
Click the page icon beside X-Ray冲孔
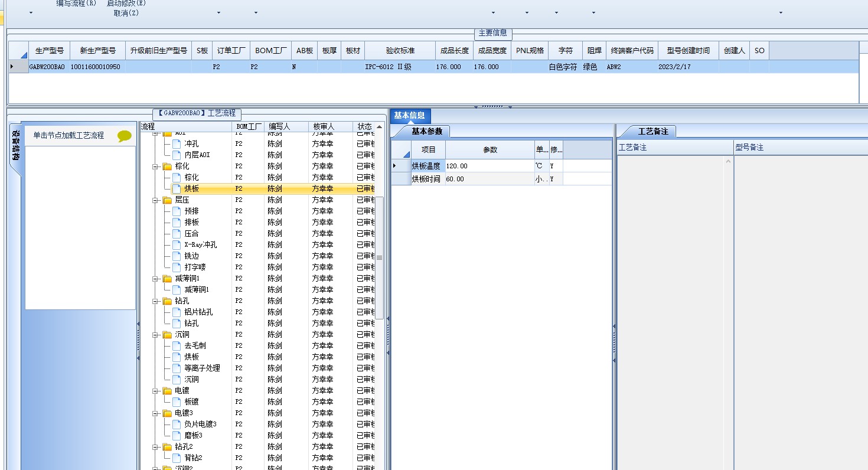click(177, 244)
